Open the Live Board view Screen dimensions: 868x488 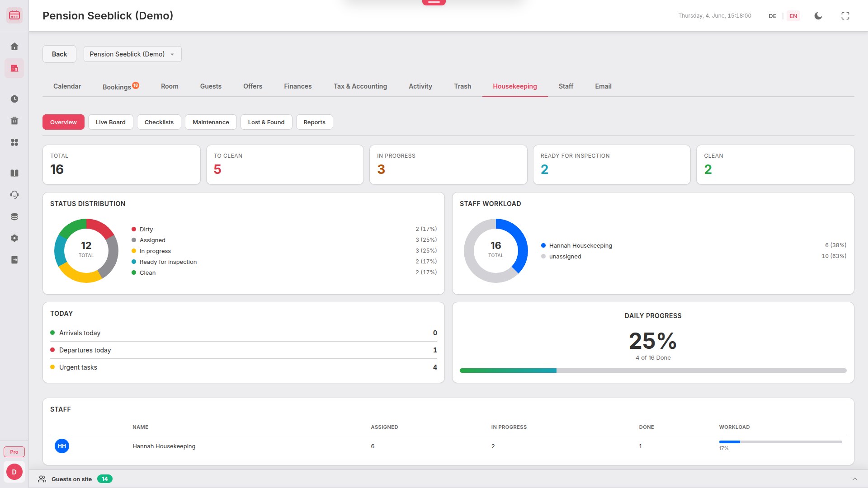(111, 122)
